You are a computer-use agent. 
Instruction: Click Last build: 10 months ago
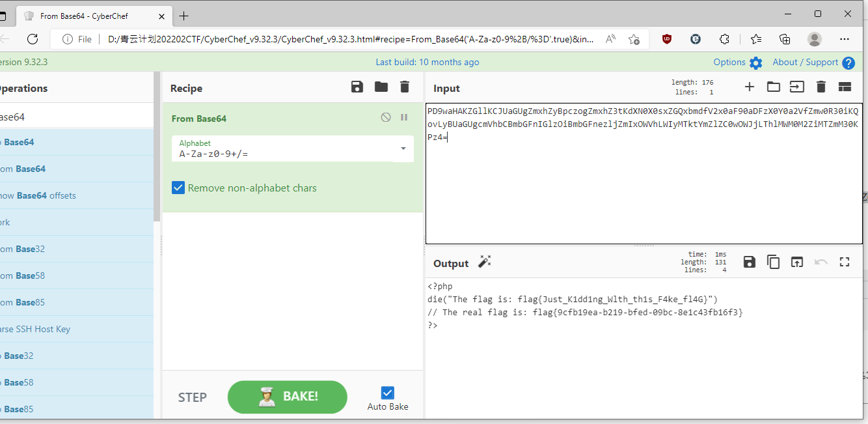coord(427,62)
